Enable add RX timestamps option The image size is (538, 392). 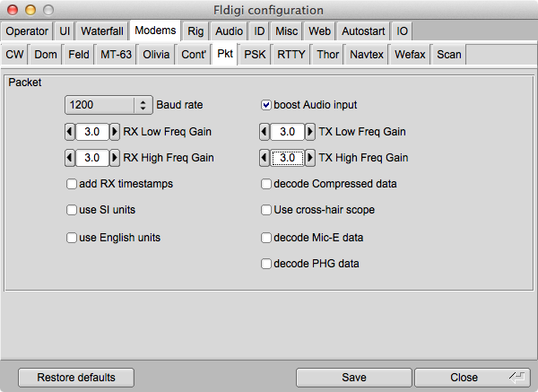click(x=72, y=184)
